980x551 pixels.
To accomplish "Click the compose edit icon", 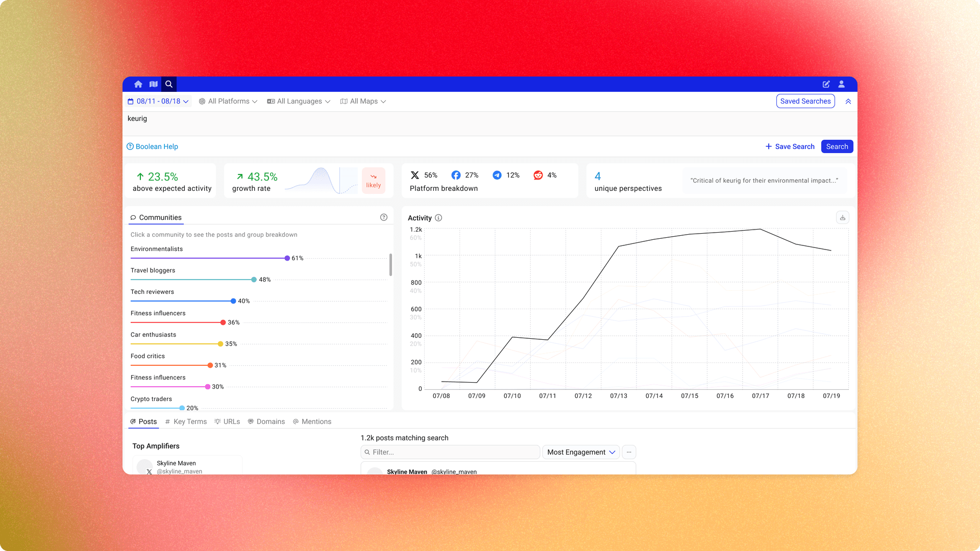I will coord(826,84).
